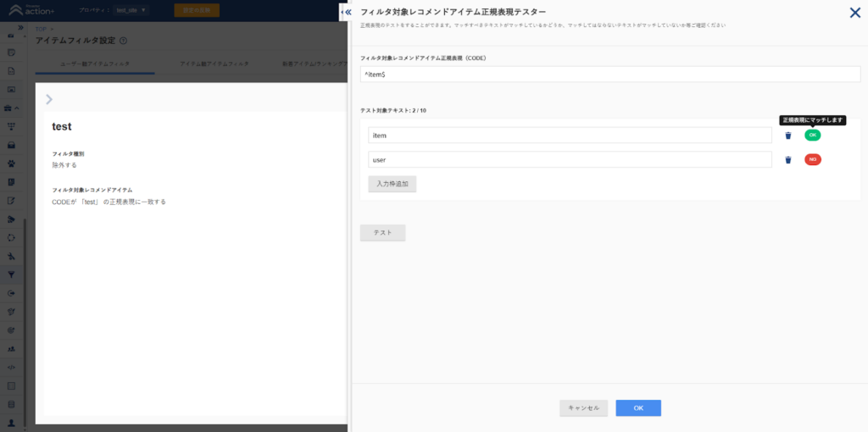Open the code brackets icon in sidebar

tap(12, 367)
